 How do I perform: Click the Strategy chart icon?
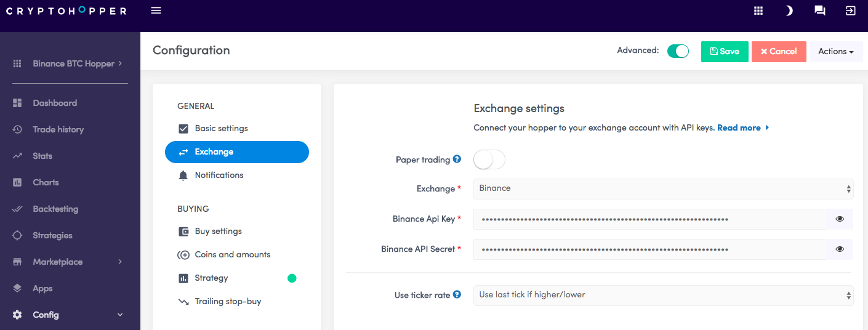183,278
